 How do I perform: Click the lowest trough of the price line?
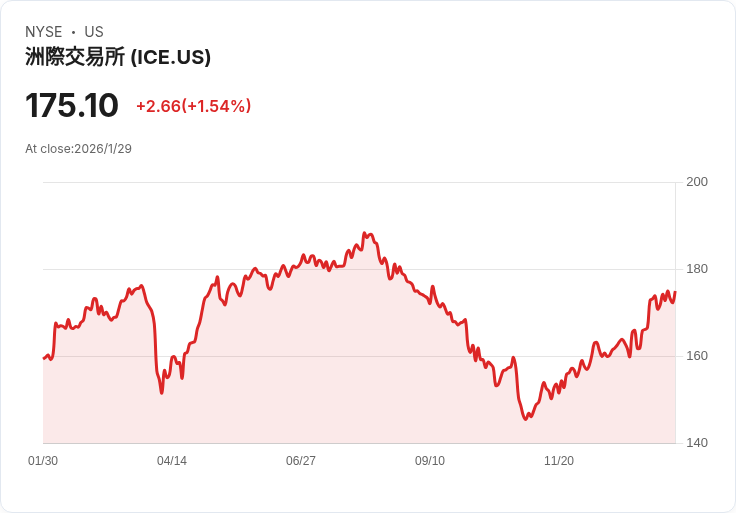525,419
